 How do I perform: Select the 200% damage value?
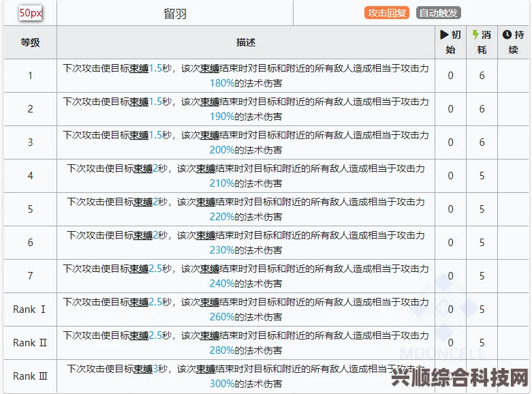(x=222, y=150)
